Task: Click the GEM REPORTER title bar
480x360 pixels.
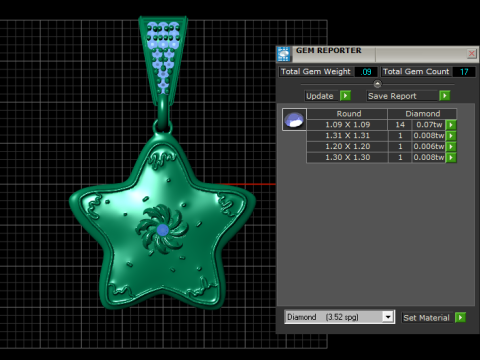Action: coord(377,54)
